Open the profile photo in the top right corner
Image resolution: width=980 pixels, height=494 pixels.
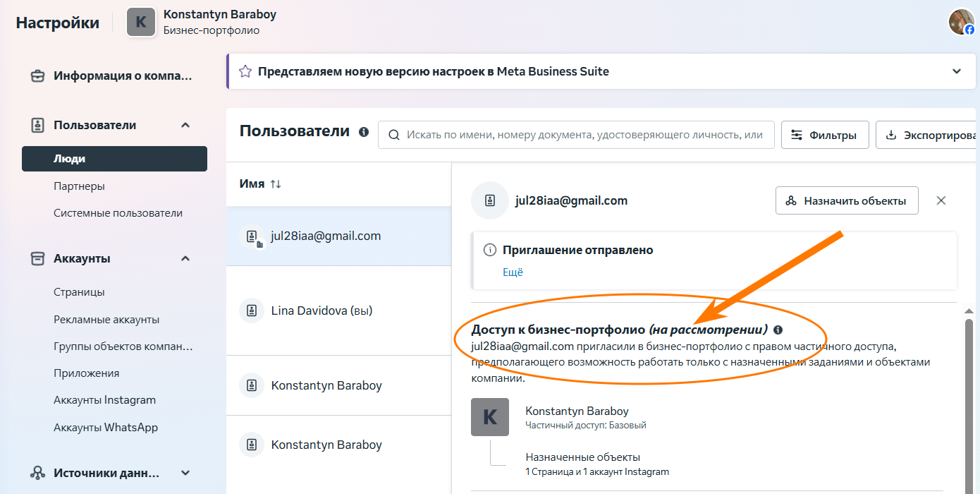coord(961,22)
